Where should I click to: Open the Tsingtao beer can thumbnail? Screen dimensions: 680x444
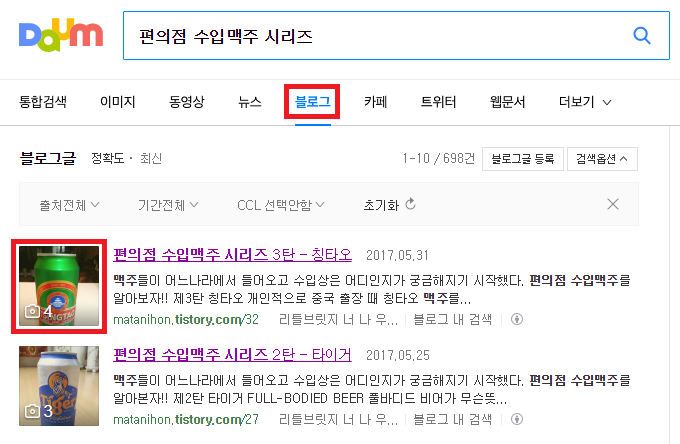(x=59, y=286)
